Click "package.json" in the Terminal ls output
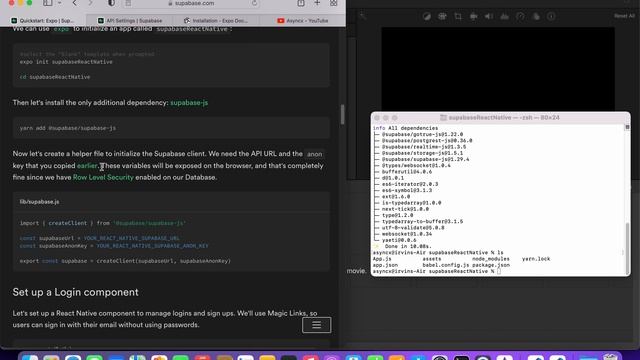This screenshot has width=640, height=360. [x=491, y=265]
